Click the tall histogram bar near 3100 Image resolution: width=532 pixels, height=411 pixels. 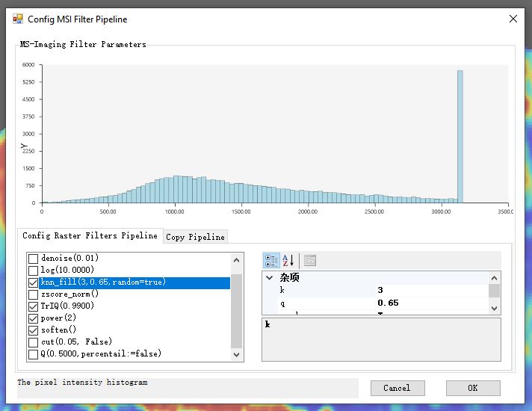pyautogui.click(x=460, y=136)
